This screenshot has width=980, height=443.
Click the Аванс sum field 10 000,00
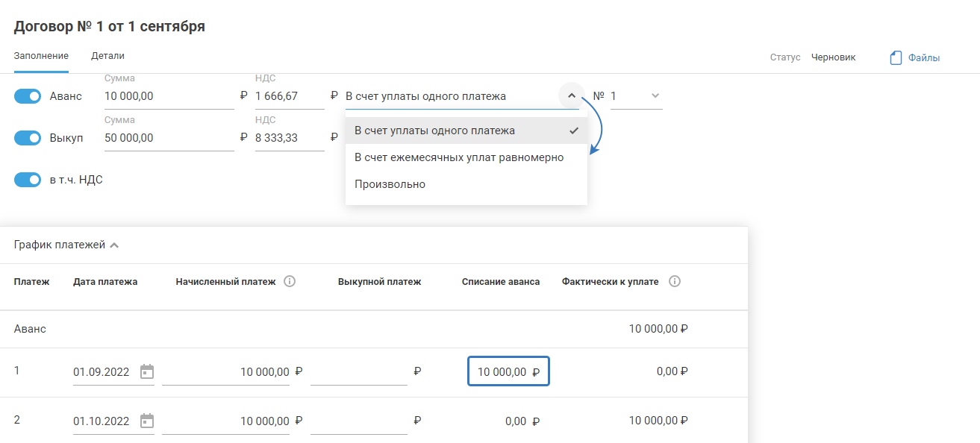[169, 96]
